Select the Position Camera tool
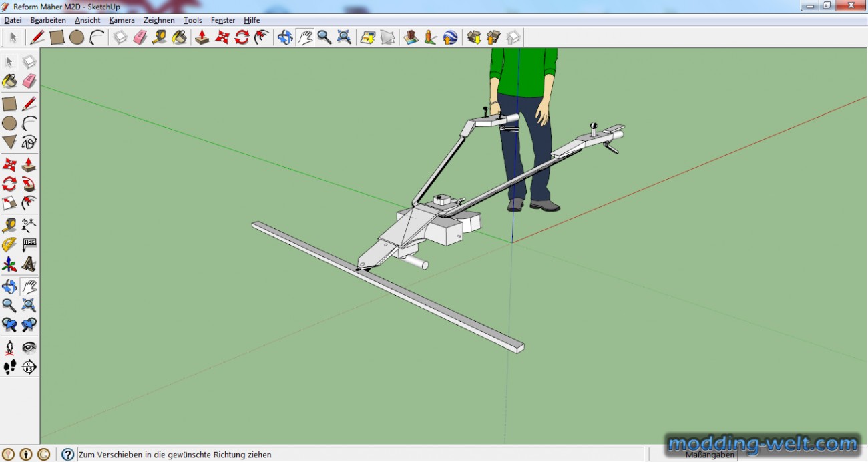Image resolution: width=868 pixels, height=462 pixels. click(x=9, y=347)
